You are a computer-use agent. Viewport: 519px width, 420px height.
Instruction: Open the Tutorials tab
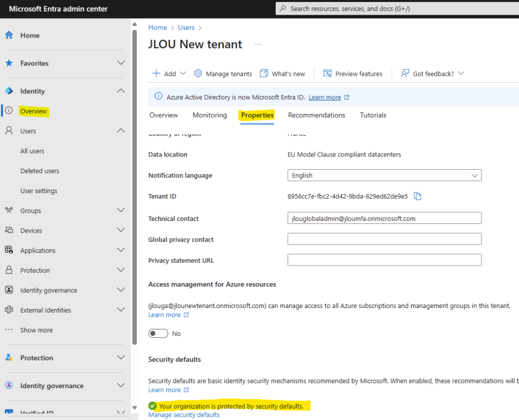pyautogui.click(x=373, y=115)
